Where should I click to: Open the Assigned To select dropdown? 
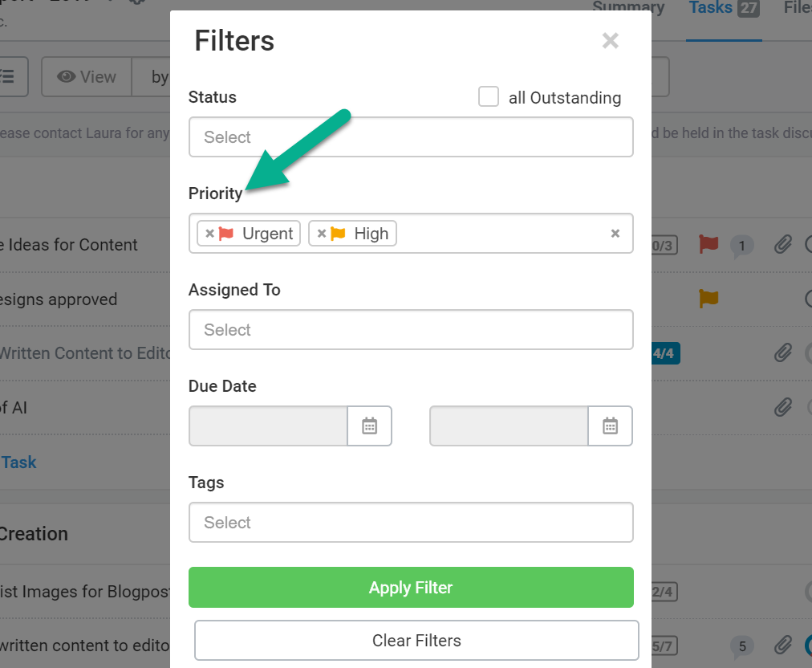(411, 330)
